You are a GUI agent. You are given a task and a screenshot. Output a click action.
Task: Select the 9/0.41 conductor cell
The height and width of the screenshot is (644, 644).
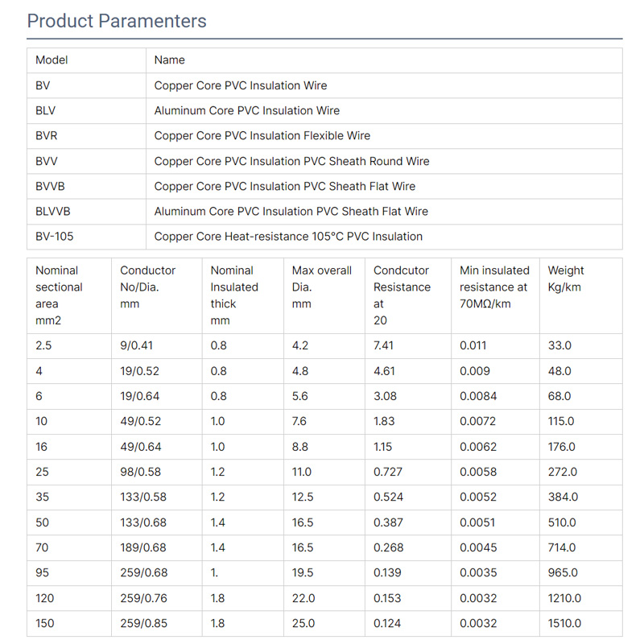(x=137, y=345)
